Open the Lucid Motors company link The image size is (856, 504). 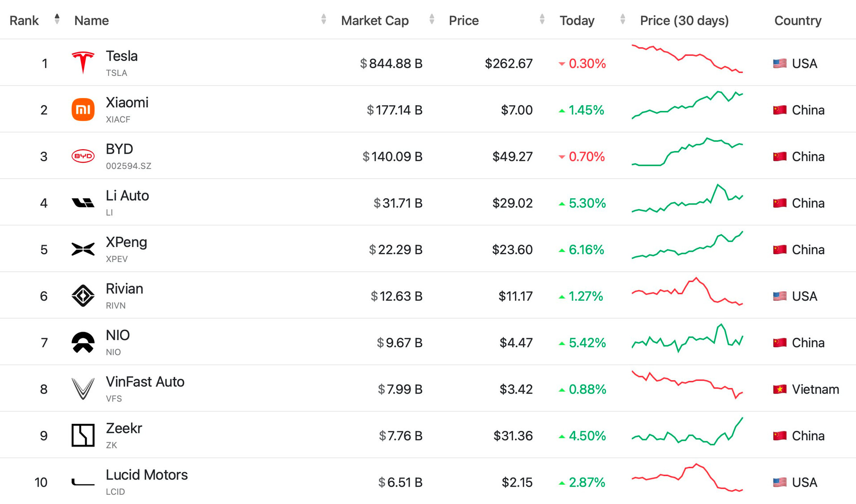tap(147, 475)
